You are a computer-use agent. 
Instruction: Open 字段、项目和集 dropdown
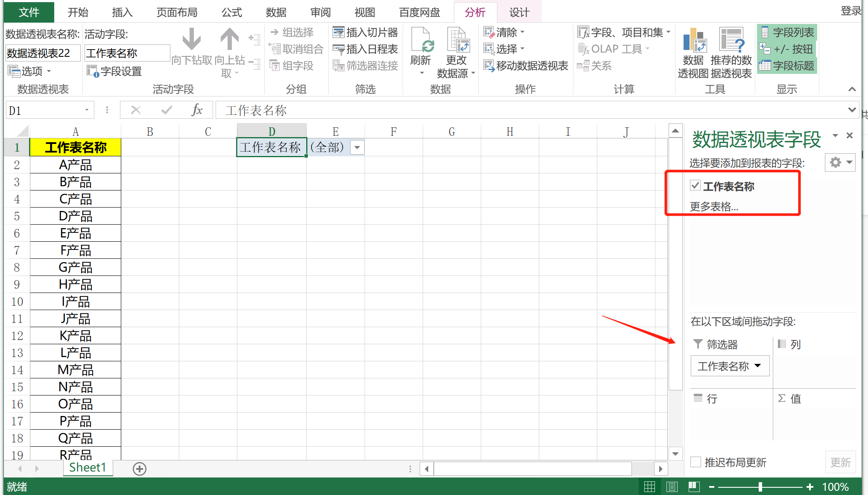click(x=624, y=32)
